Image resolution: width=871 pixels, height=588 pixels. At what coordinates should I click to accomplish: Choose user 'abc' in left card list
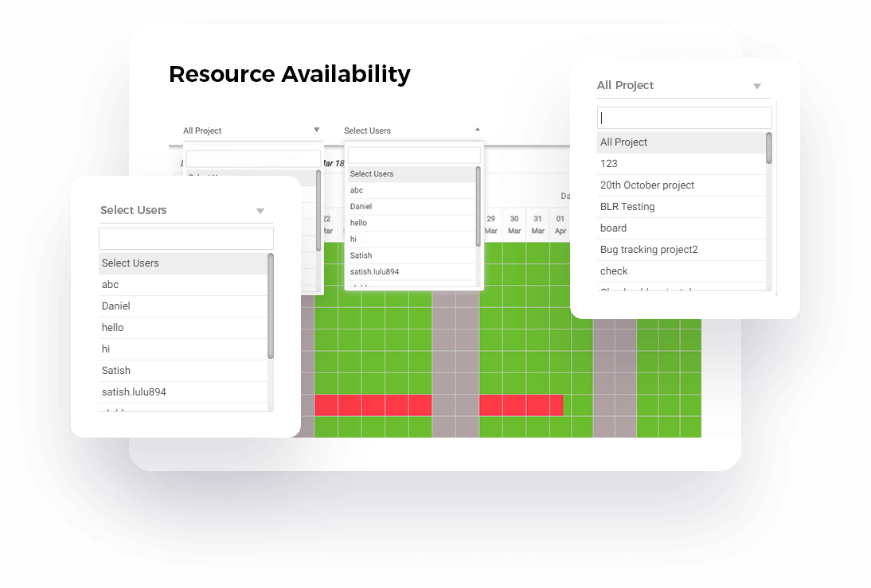coord(183,285)
